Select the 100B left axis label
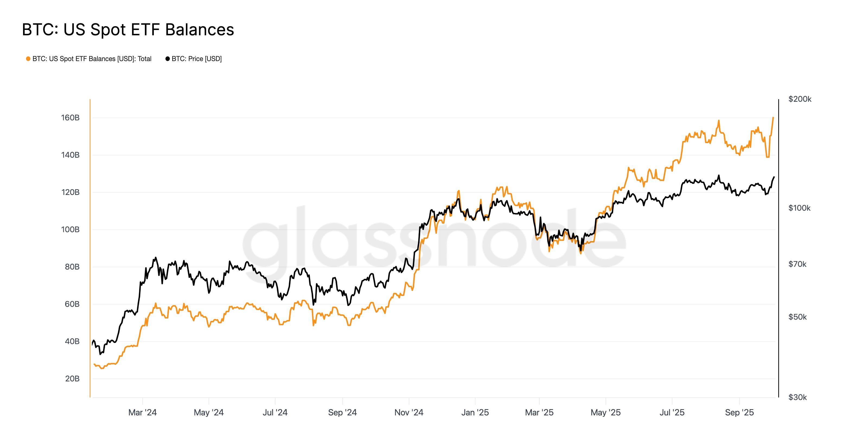The height and width of the screenshot is (442, 868). 70,230
